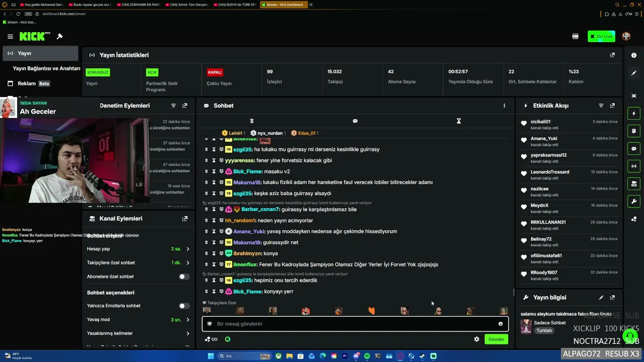Click the Kick logo in header

(35, 36)
